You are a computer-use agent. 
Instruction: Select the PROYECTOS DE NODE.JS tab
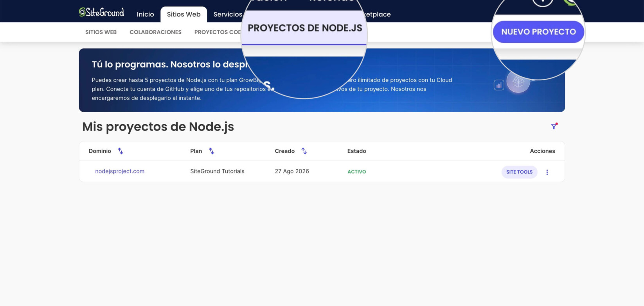point(305,28)
